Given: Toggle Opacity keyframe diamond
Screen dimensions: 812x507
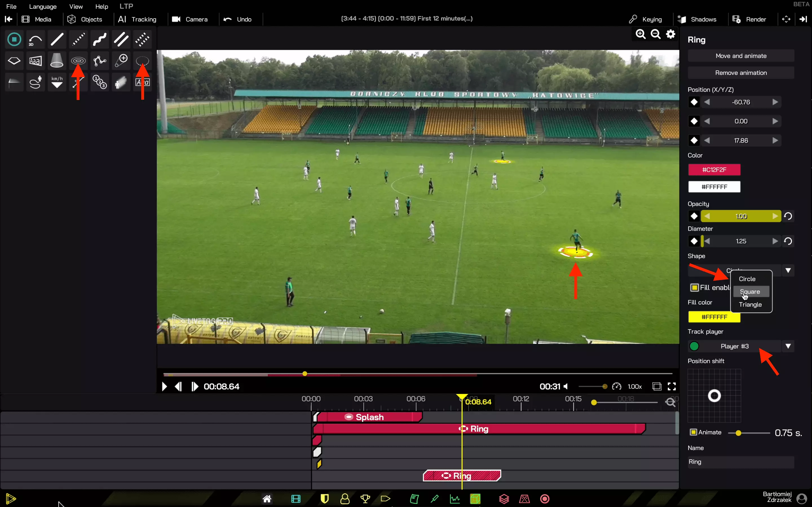Looking at the screenshot, I should tap(694, 216).
